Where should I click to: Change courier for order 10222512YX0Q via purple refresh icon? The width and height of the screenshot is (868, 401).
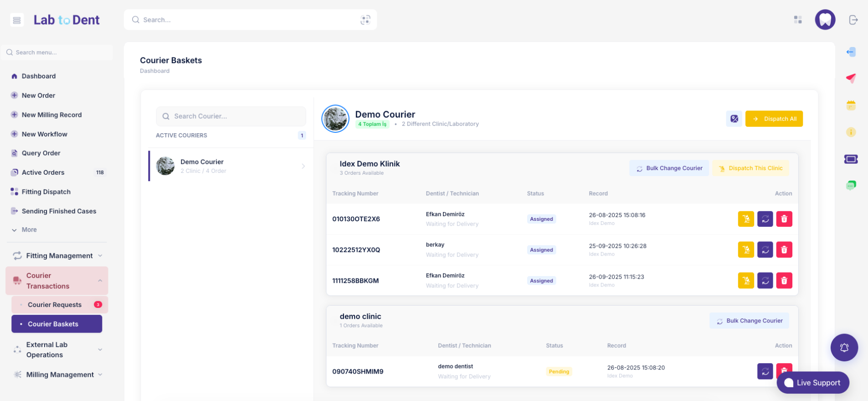[x=765, y=250]
